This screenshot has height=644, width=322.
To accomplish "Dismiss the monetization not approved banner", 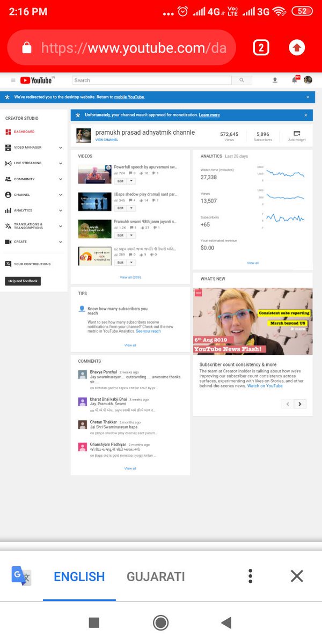I will click(306, 115).
